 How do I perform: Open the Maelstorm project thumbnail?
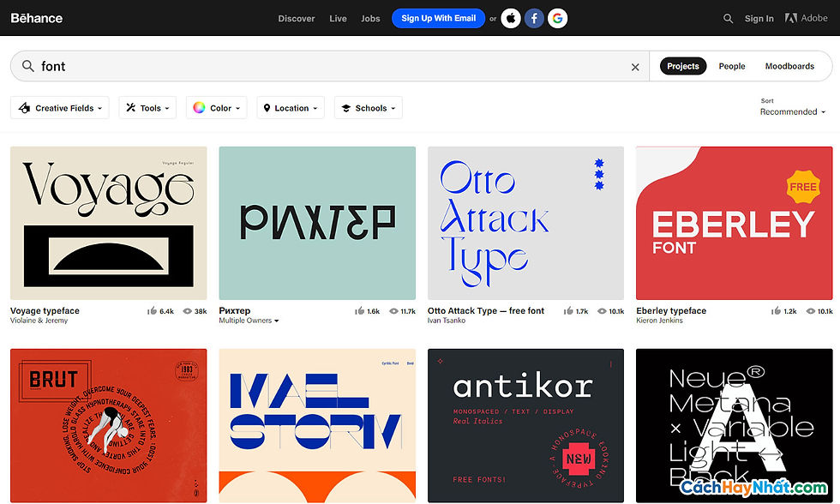coord(317,426)
